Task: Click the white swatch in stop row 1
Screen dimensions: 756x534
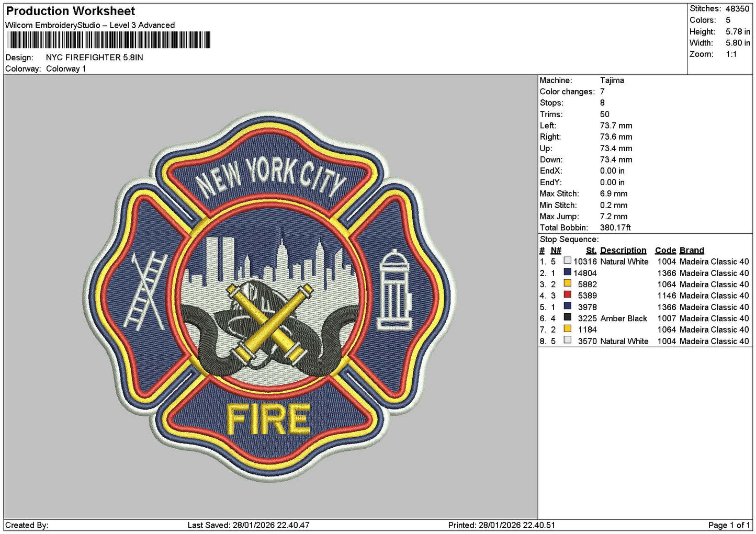Action: [567, 260]
